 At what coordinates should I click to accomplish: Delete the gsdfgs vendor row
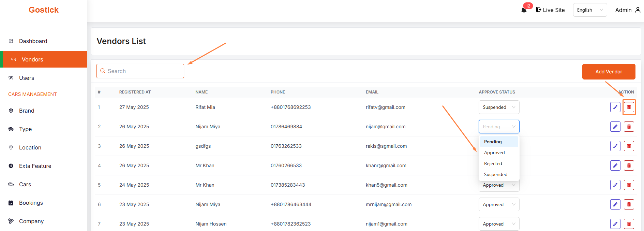pos(629,146)
